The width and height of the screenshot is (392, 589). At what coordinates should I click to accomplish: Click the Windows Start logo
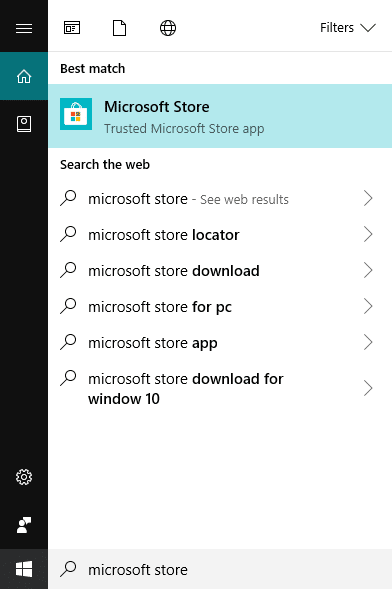24,569
